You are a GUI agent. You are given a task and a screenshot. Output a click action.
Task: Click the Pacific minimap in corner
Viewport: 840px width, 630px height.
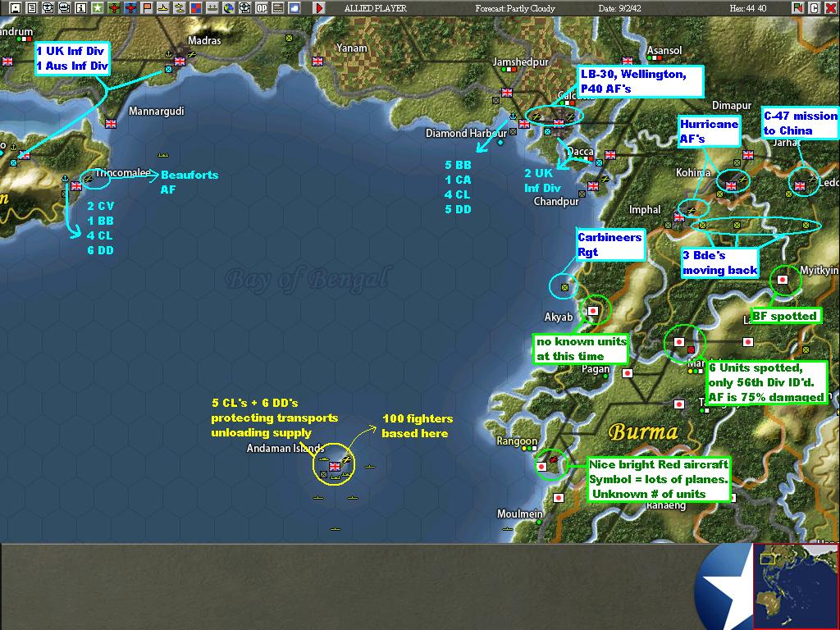tap(796, 586)
